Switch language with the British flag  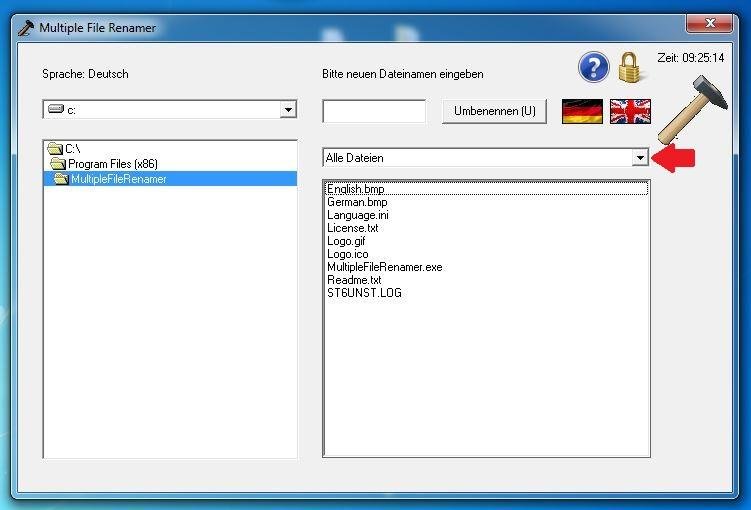click(630, 111)
